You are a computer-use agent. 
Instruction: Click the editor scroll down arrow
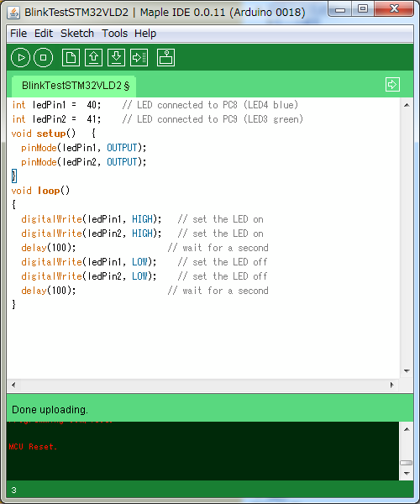[407, 371]
